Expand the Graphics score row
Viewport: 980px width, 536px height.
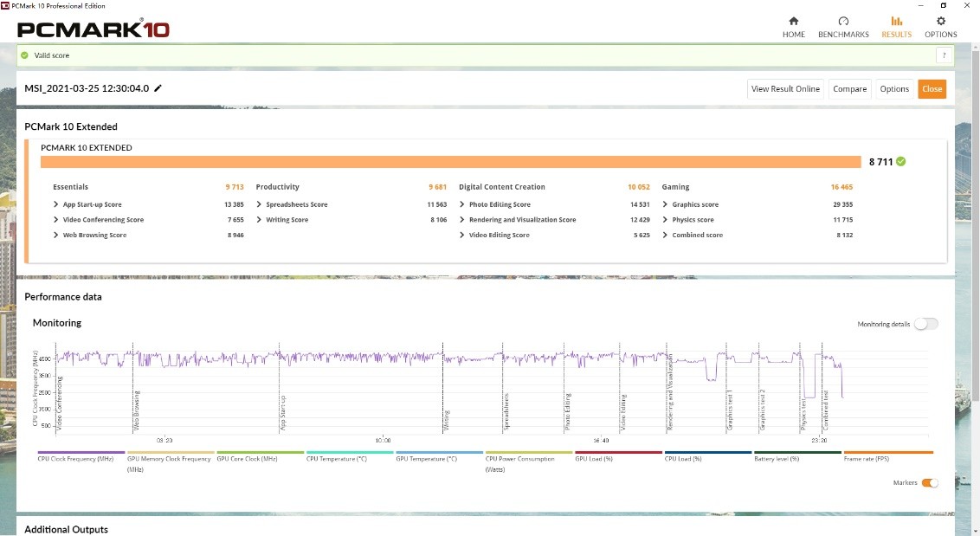[x=666, y=204]
